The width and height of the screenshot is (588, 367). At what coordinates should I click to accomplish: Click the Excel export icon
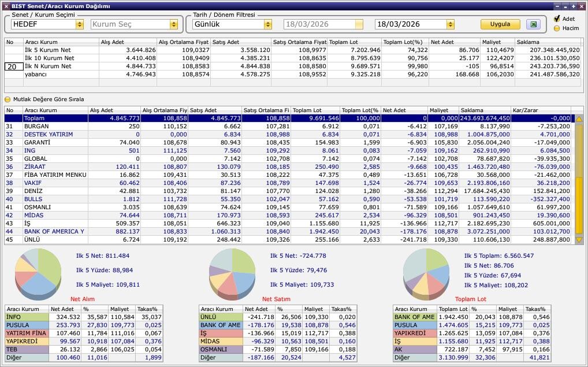(533, 24)
